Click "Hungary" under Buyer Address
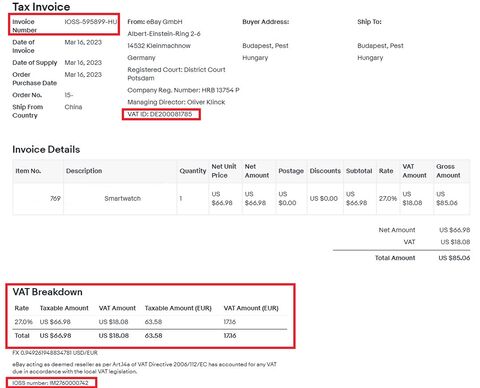This screenshot has width=480, height=388. pyautogui.click(x=255, y=58)
